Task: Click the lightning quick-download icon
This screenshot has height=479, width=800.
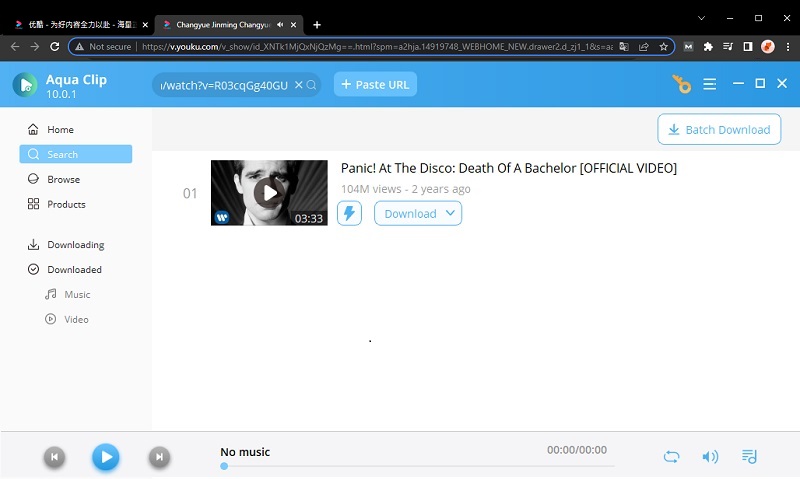Action: 349,213
